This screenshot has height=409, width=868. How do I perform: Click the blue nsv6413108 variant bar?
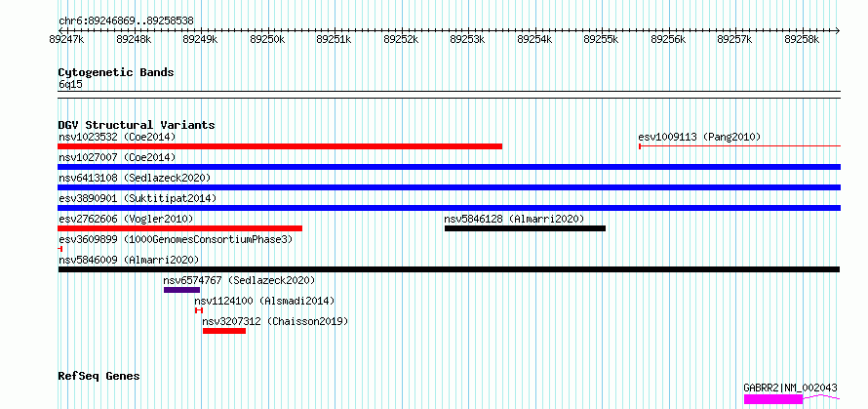[449, 187]
